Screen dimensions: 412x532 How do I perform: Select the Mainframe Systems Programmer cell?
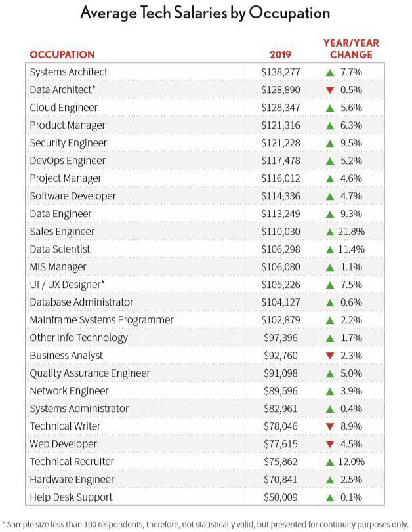[102, 319]
